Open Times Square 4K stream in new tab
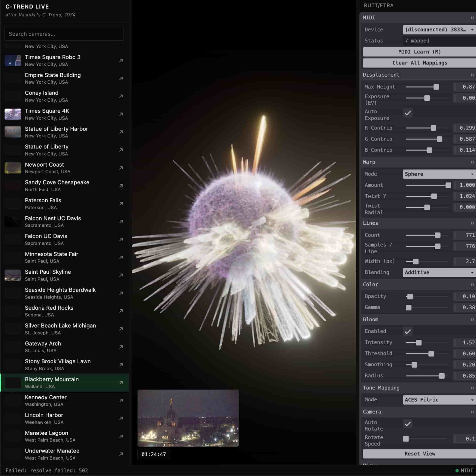The width and height of the screenshot is (476, 476). [x=121, y=114]
